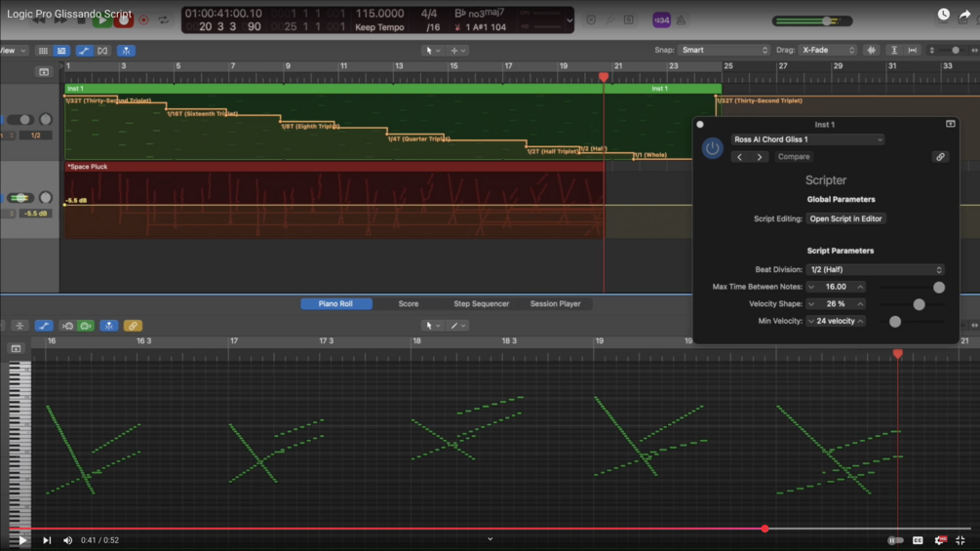Click the video player play button

[21, 540]
